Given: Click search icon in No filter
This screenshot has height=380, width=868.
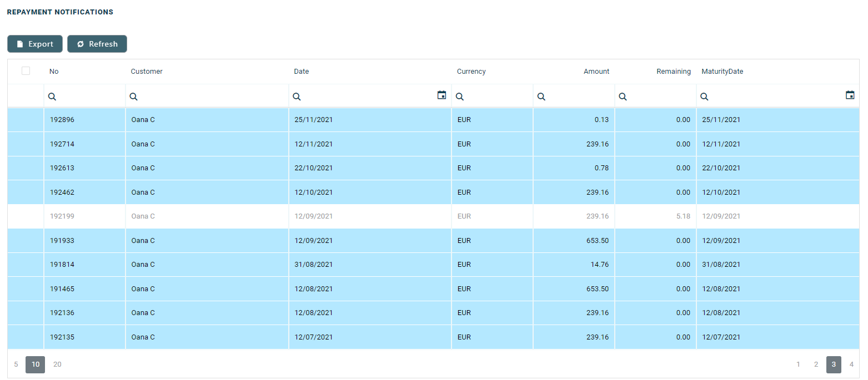Looking at the screenshot, I should pyautogui.click(x=52, y=97).
